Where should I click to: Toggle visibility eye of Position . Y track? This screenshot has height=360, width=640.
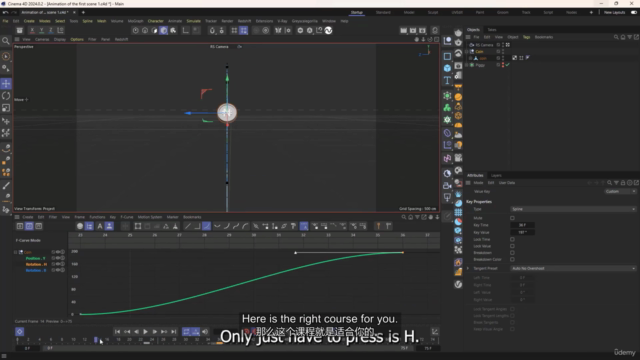(58, 258)
